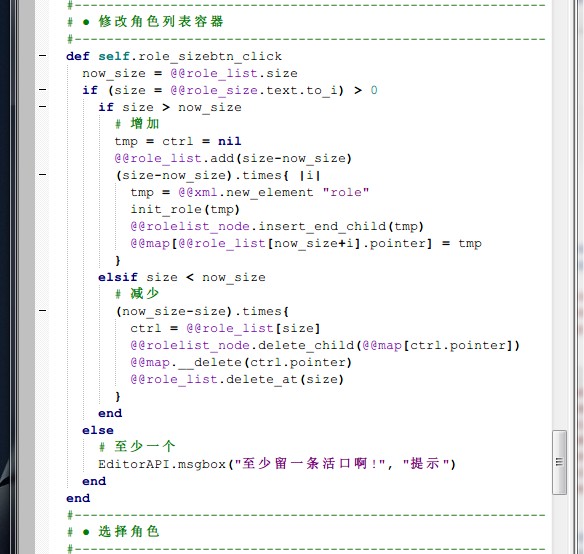Click '@@map.__delete(ctrl.pointer)' line
Image resolution: width=584 pixels, height=554 pixels.
241,363
